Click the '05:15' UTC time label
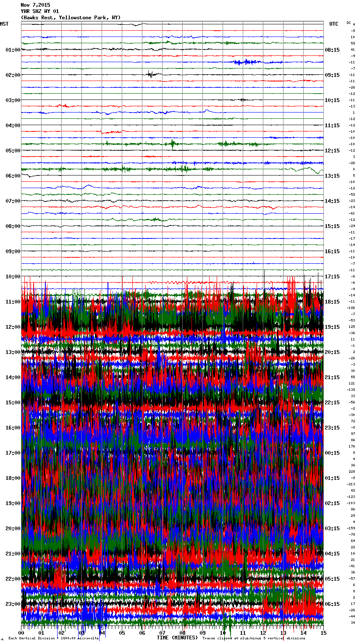This screenshot has height=644, width=357. [x=332, y=579]
